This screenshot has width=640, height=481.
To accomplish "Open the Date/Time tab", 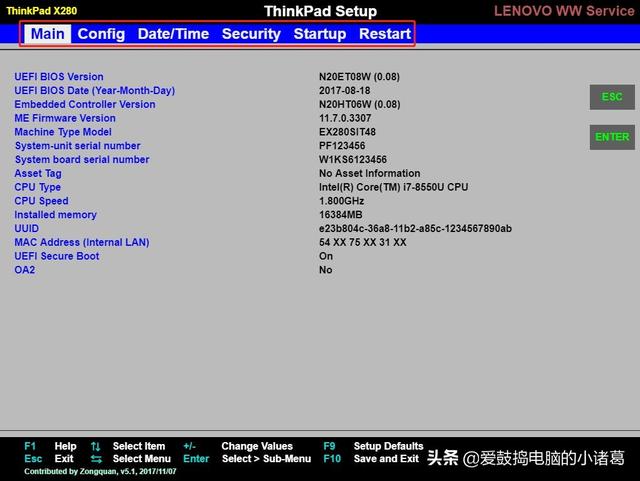I will (173, 34).
